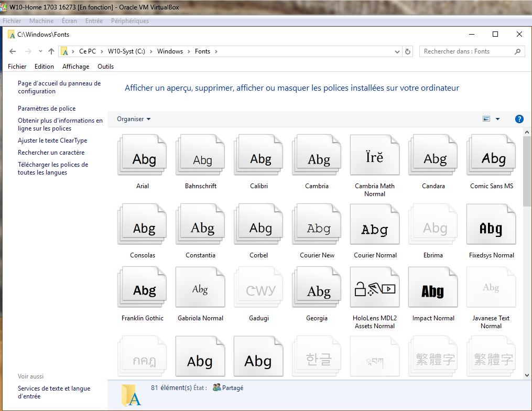Select the Bahnschrift font icon
The image size is (532, 411).
click(201, 155)
